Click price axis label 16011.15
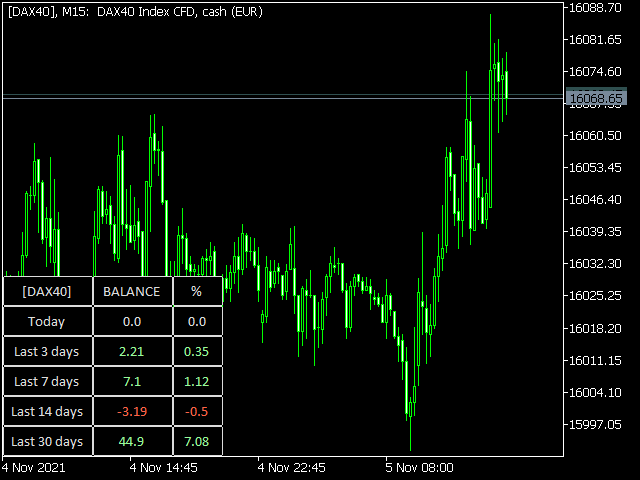The image size is (640, 480). pyautogui.click(x=595, y=360)
